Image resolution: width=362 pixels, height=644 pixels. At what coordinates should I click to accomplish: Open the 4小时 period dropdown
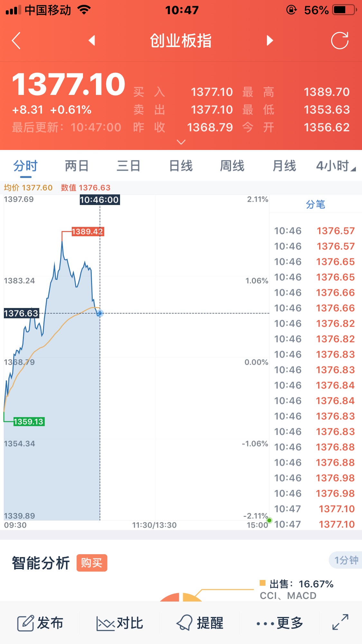tap(336, 166)
